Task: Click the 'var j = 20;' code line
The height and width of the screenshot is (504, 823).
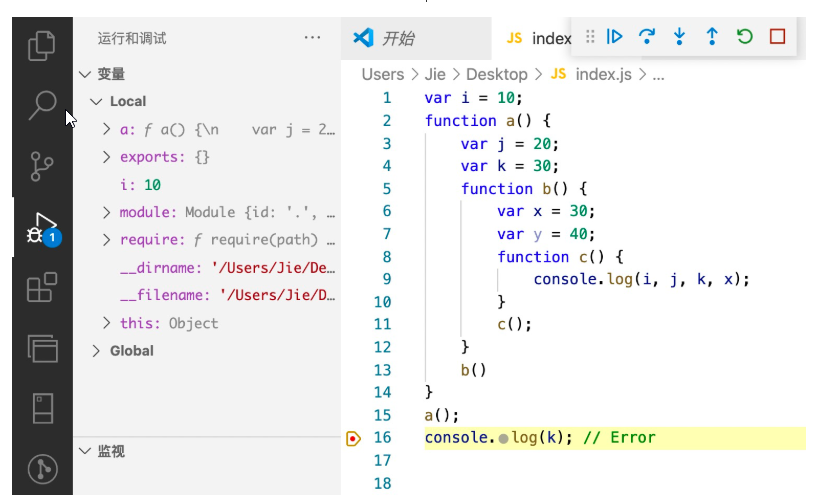Action: pos(510,144)
